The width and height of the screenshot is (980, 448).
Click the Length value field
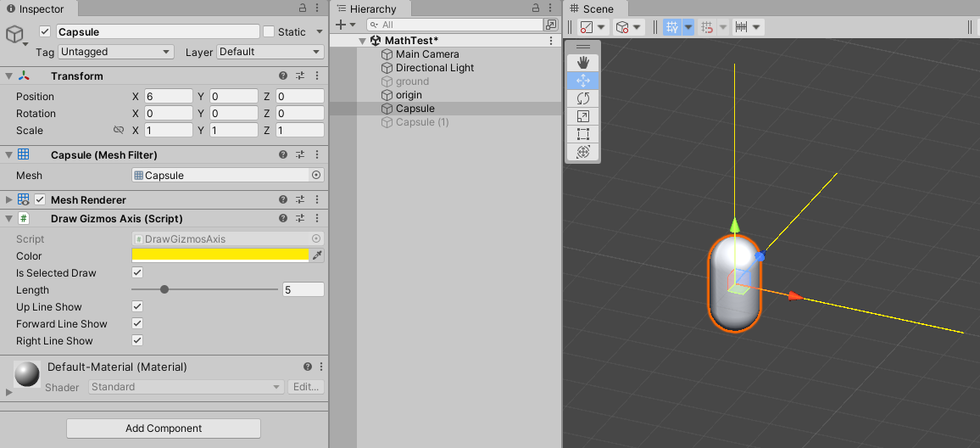(x=303, y=289)
